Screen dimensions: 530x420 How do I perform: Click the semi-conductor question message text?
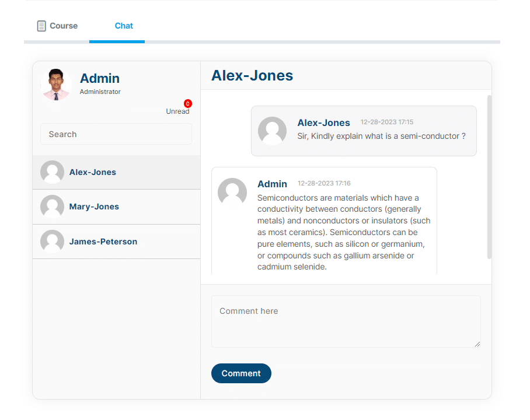pyautogui.click(x=381, y=136)
